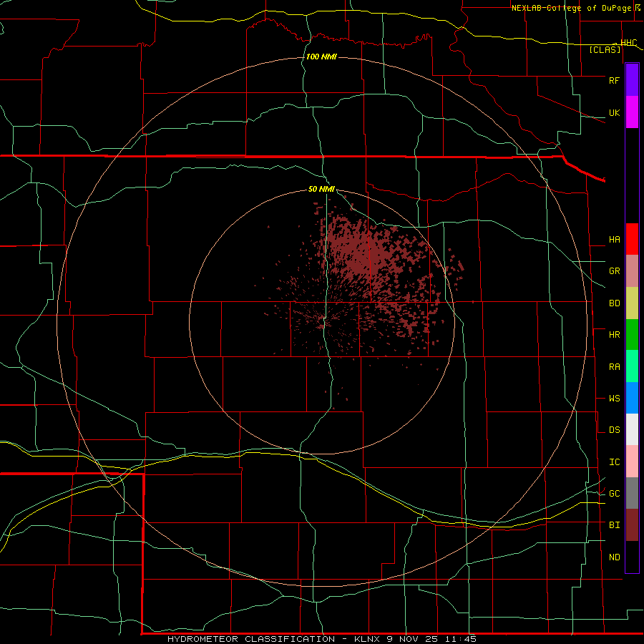Click the RF legend label
644x644 pixels.
point(614,80)
